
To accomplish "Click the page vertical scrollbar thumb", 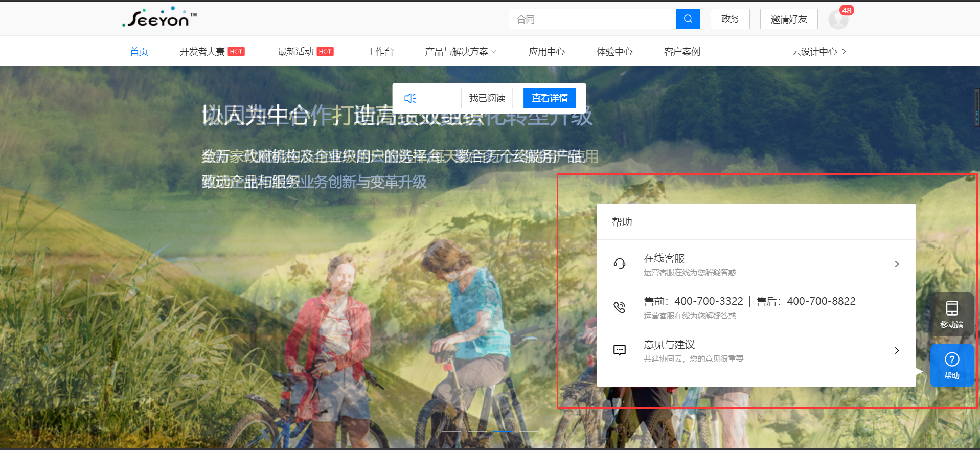I will point(977,107).
